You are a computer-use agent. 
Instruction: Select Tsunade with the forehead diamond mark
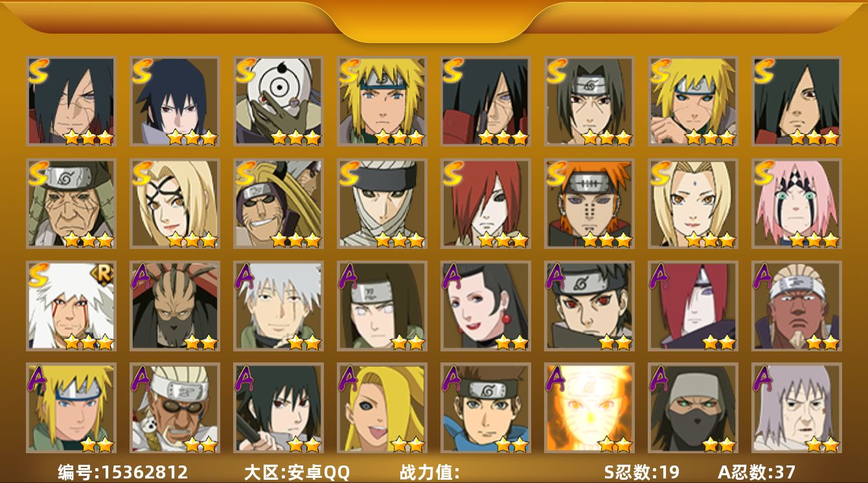pyautogui.click(x=693, y=203)
